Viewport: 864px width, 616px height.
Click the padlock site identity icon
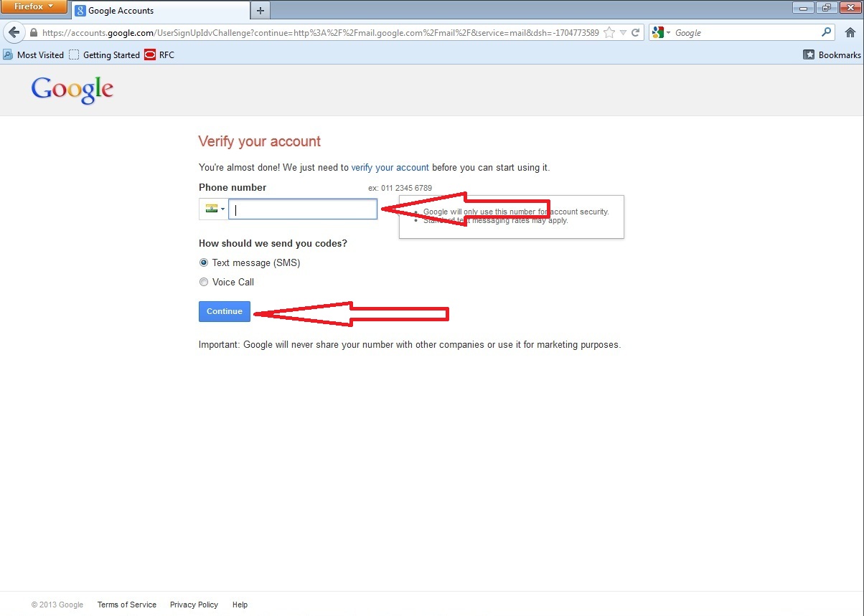tap(33, 33)
